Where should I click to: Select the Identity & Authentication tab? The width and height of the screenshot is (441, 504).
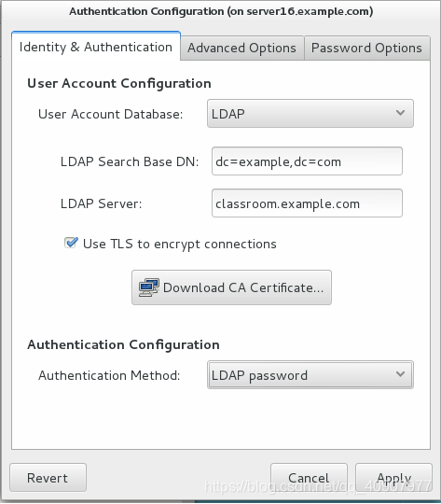(96, 47)
